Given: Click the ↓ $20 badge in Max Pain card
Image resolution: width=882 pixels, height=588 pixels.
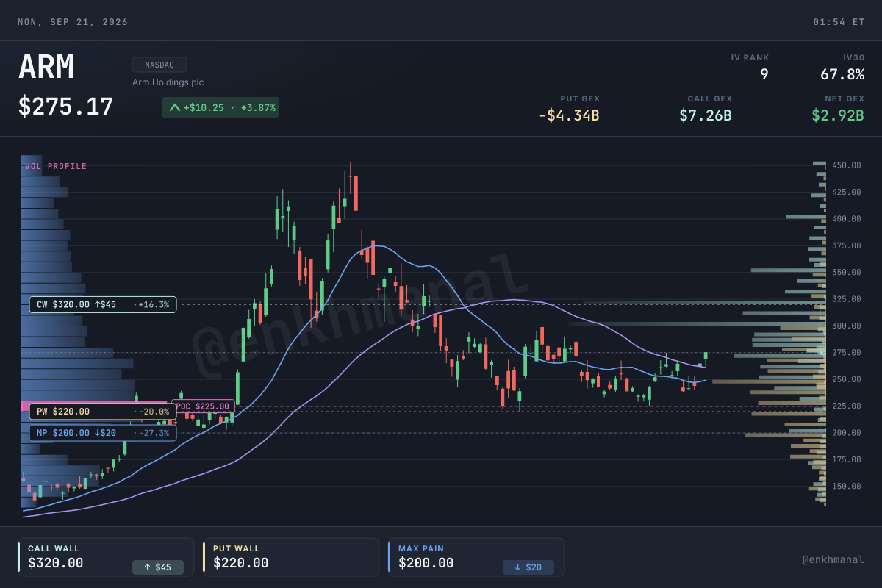Looking at the screenshot, I should tap(528, 567).
